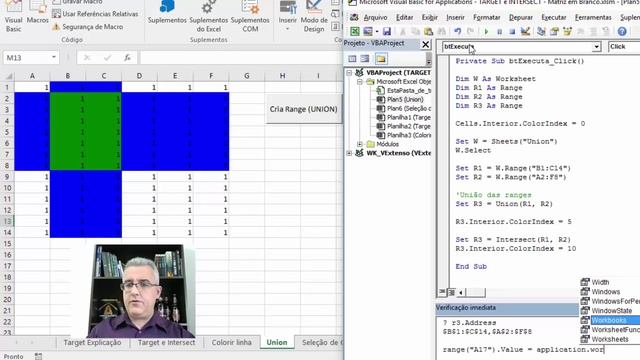Open Suplementos do Excel
Image resolution: width=640 pixels, height=360 pixels.
(x=209, y=16)
